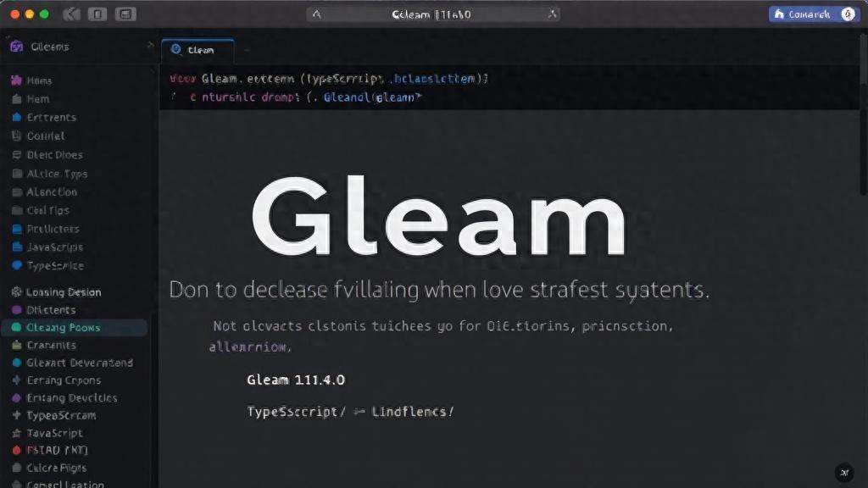Click the back navigation icon in the window toolbar
This screenshot has width=868, height=488.
point(71,14)
